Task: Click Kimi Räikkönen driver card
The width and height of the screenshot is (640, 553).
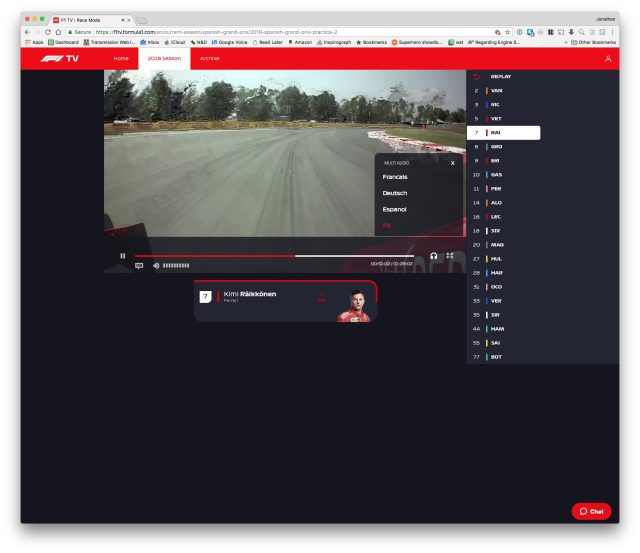Action: (x=285, y=298)
